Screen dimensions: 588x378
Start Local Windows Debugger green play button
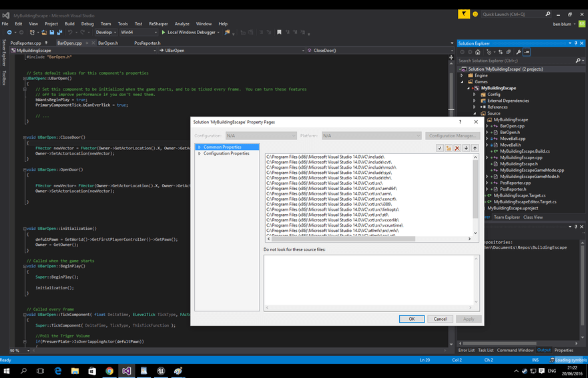[162, 32]
